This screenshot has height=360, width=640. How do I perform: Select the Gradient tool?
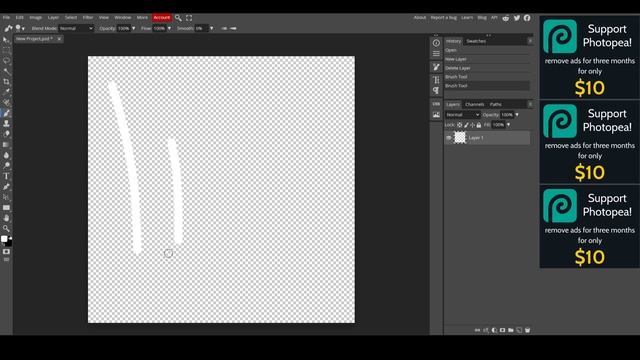click(x=6, y=145)
